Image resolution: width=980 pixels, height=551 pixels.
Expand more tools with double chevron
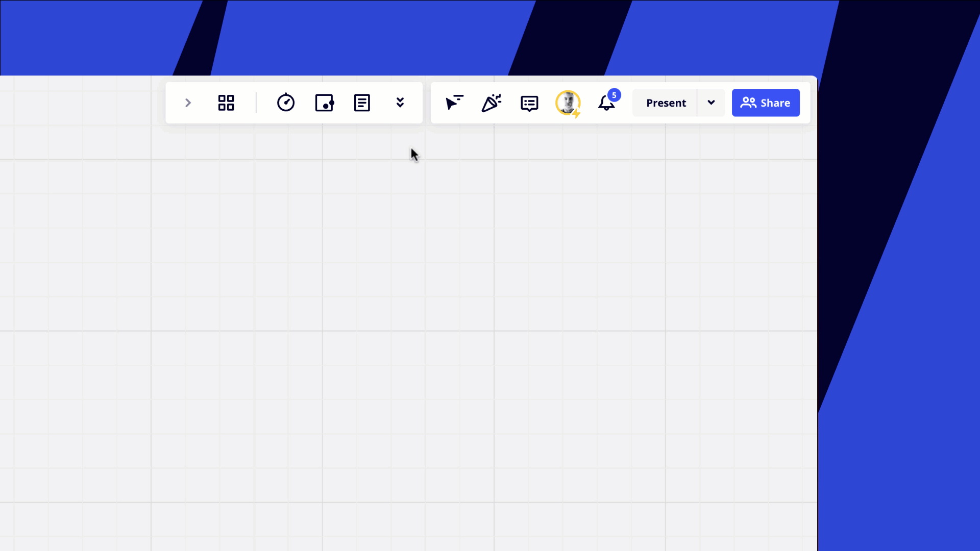click(x=400, y=103)
